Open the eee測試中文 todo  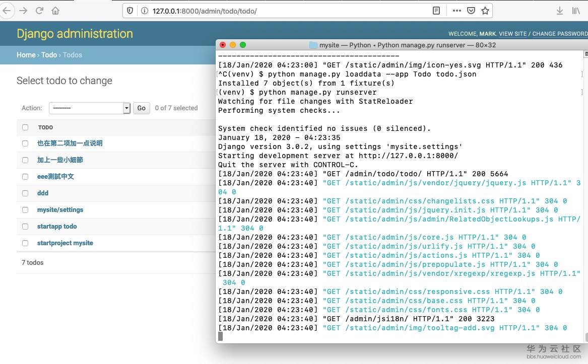[55, 176]
